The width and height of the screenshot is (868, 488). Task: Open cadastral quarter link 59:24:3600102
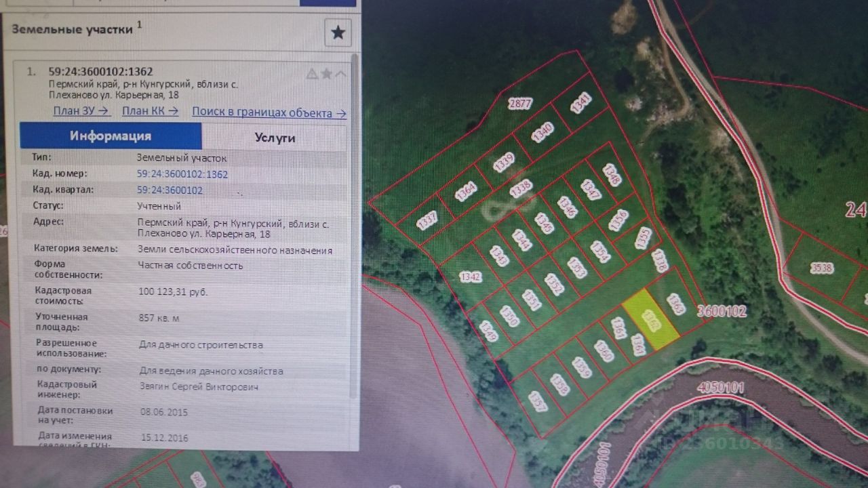click(170, 190)
